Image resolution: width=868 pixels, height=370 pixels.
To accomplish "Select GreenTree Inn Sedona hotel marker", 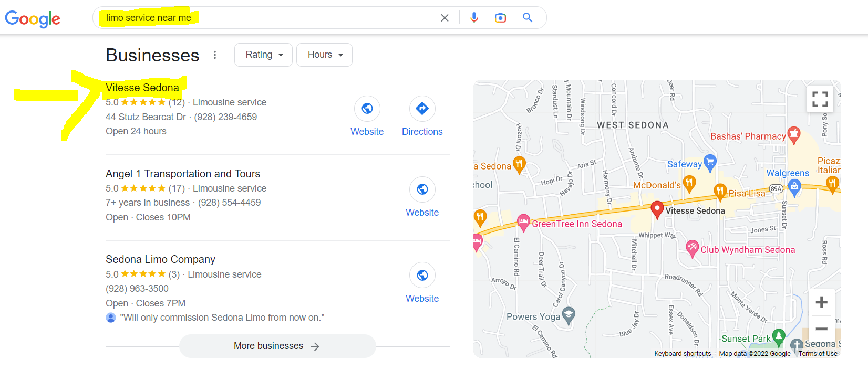I will pyautogui.click(x=523, y=223).
